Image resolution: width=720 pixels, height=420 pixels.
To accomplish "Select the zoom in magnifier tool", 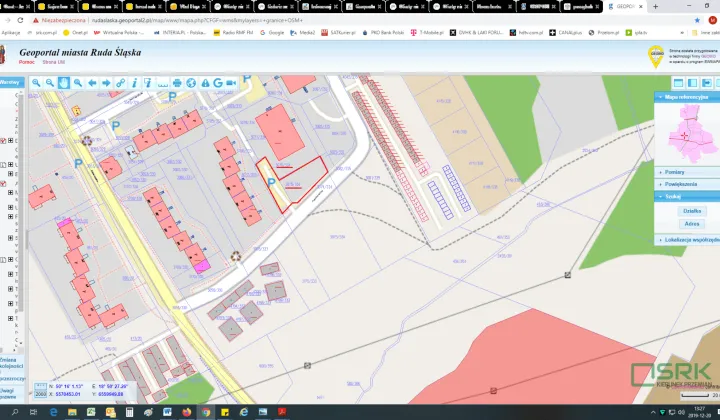I will (x=36, y=82).
